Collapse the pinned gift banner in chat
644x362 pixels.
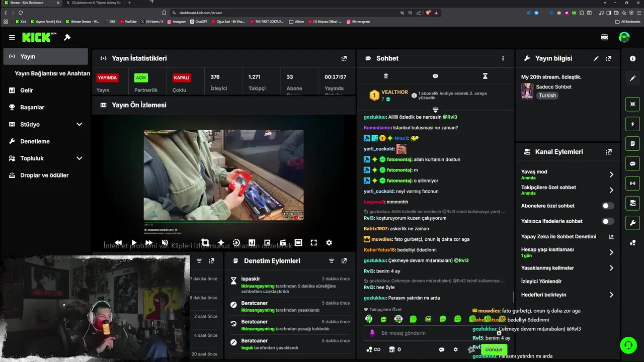(435, 110)
